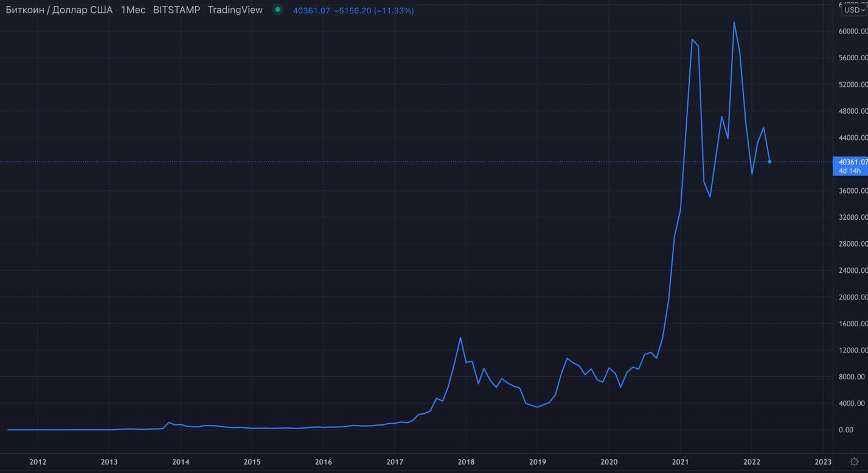Screen dimensions: 868x473
Task: Click 2015 on the time axis
Action: 252,462
